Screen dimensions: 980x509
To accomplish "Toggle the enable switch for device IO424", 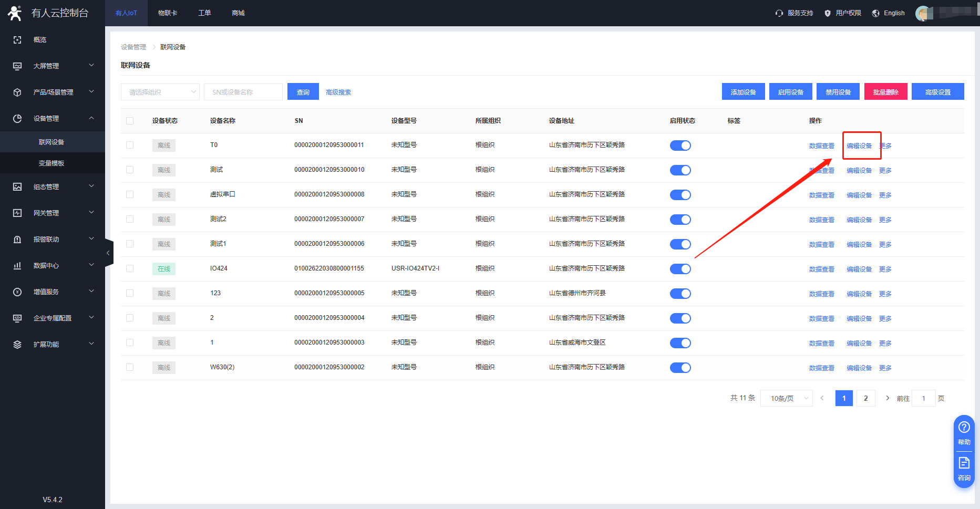I will [680, 269].
